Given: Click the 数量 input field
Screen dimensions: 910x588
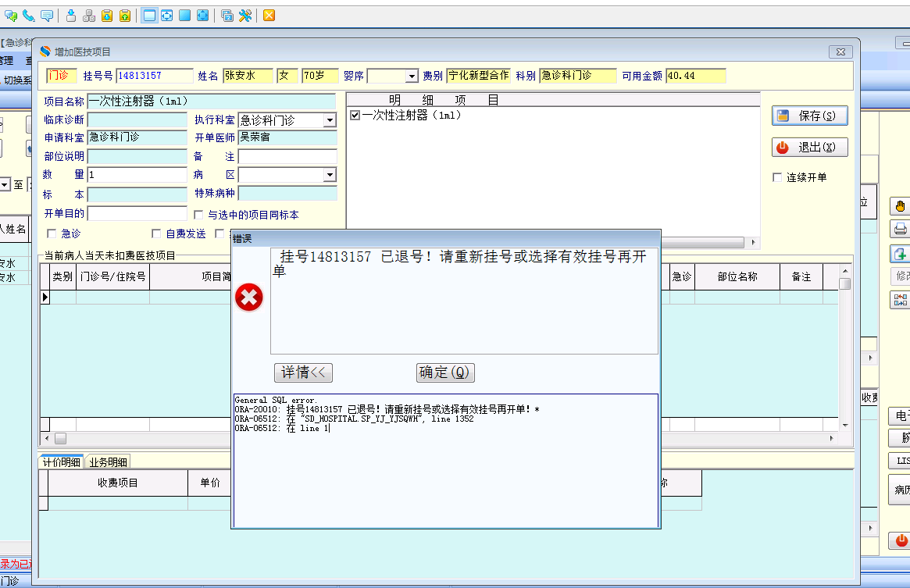Looking at the screenshot, I should coord(137,175).
